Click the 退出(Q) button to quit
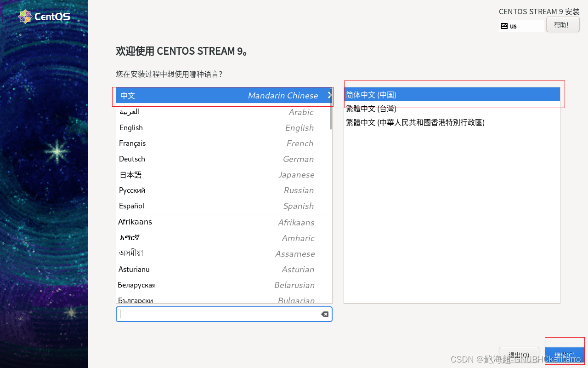This screenshot has height=368, width=588. tap(519, 355)
